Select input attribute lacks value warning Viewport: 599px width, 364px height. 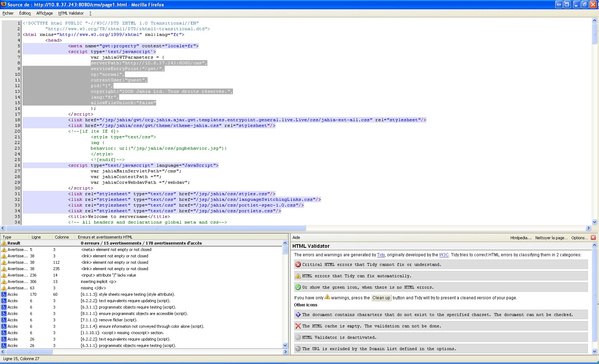[x=141, y=275]
